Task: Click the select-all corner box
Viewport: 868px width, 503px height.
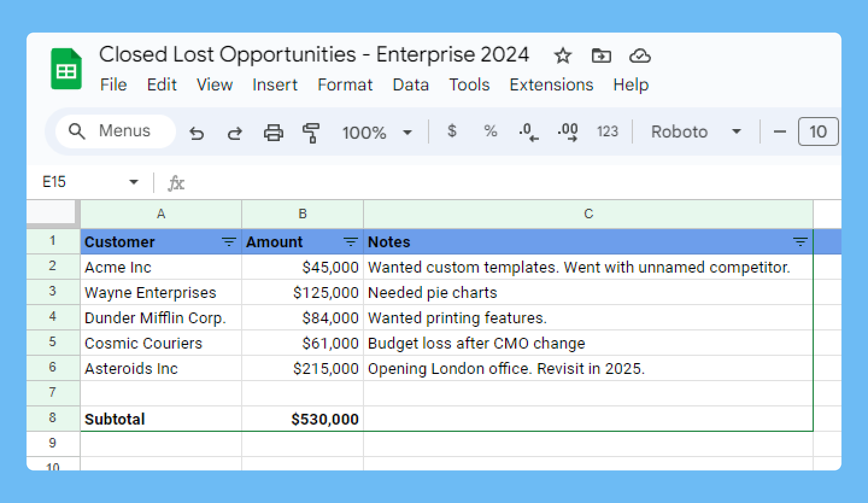Action: point(53,214)
